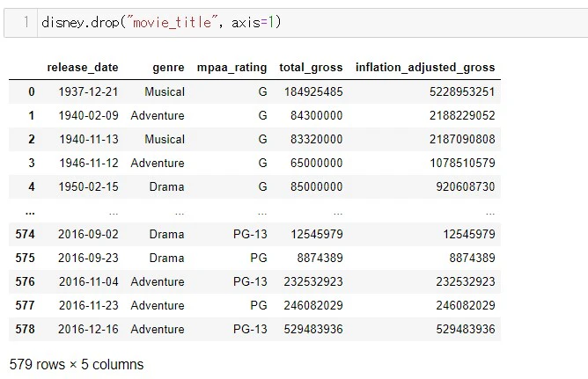
Task: Click total_gross value 85000000
Action: pos(317,186)
